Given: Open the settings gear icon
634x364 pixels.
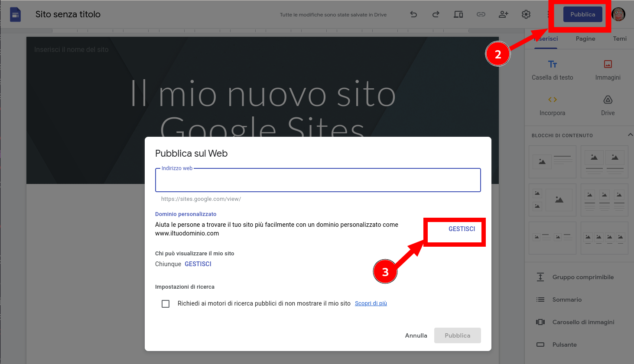Looking at the screenshot, I should (526, 14).
